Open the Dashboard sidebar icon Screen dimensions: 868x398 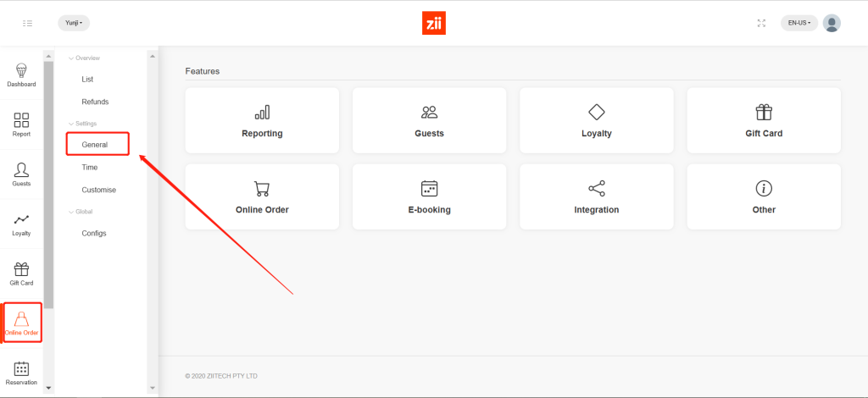click(x=21, y=75)
